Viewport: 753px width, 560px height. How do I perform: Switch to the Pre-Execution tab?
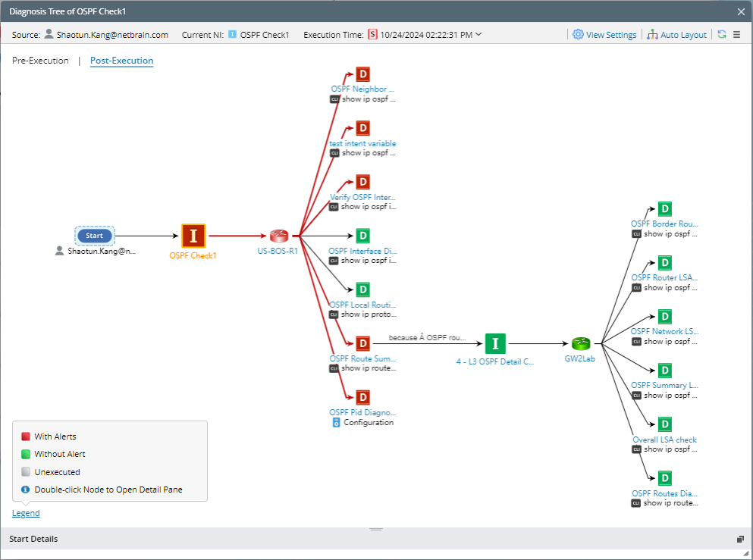point(40,61)
